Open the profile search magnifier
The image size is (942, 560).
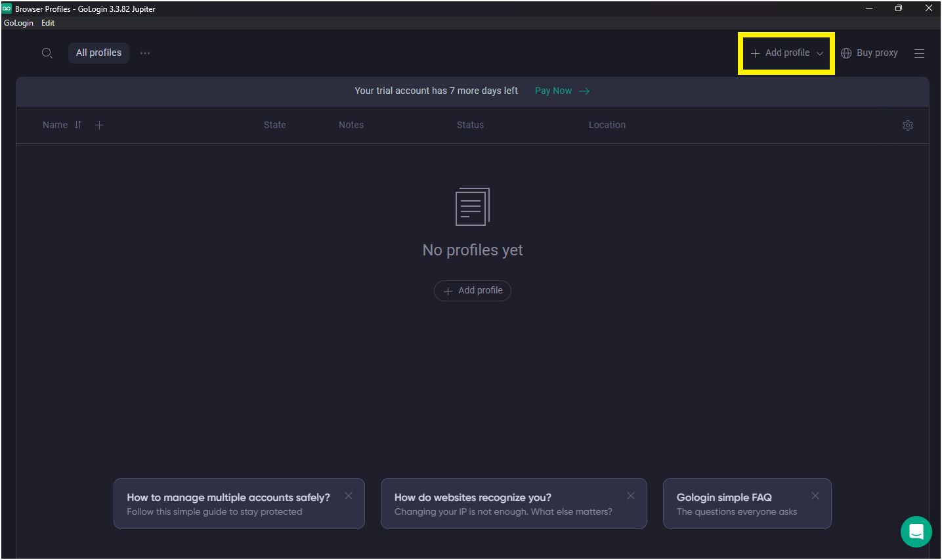tap(47, 53)
